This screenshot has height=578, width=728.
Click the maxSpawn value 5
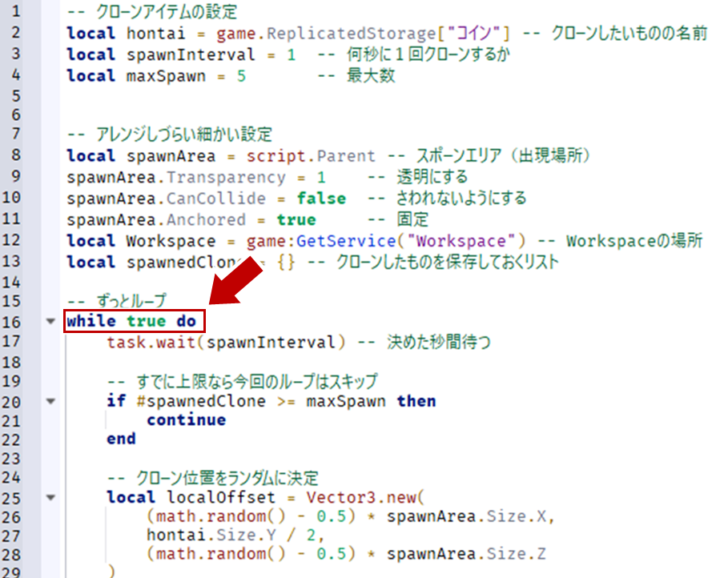coord(241,76)
